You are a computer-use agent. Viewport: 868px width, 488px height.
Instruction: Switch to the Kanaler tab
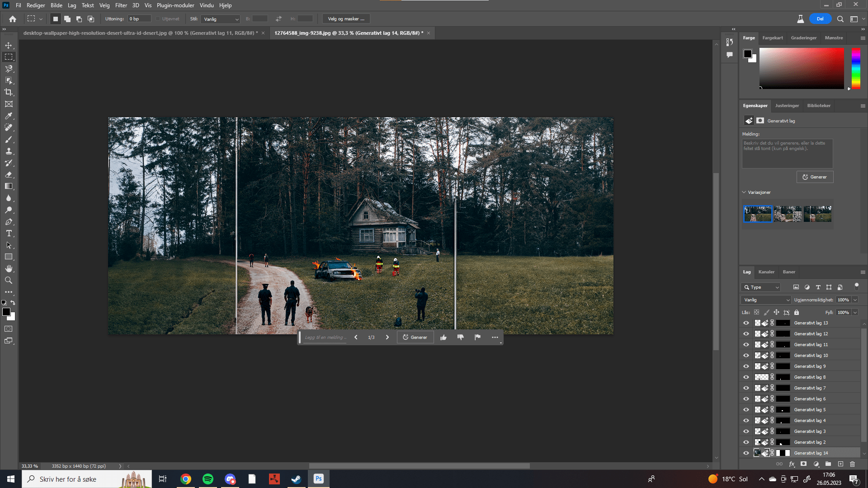pos(766,272)
